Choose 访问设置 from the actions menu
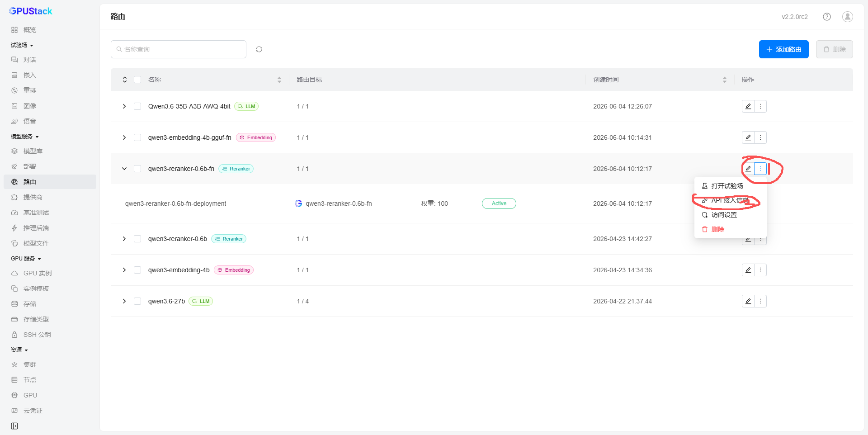 (731, 215)
